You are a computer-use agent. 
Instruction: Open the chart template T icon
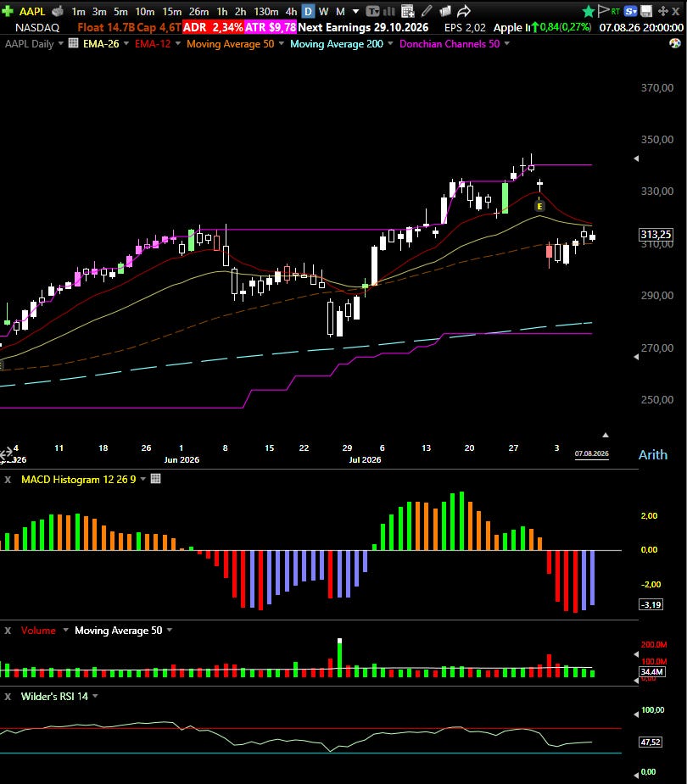[x=372, y=11]
